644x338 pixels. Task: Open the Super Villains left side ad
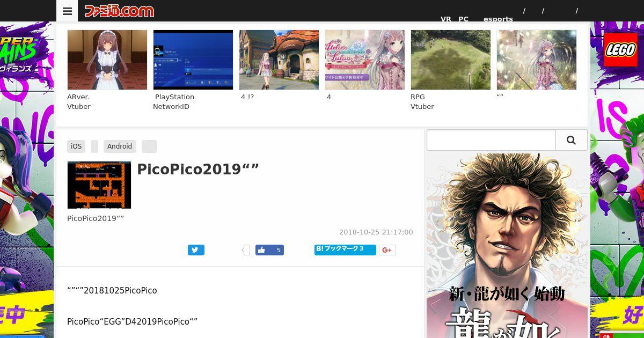[x=27, y=180]
